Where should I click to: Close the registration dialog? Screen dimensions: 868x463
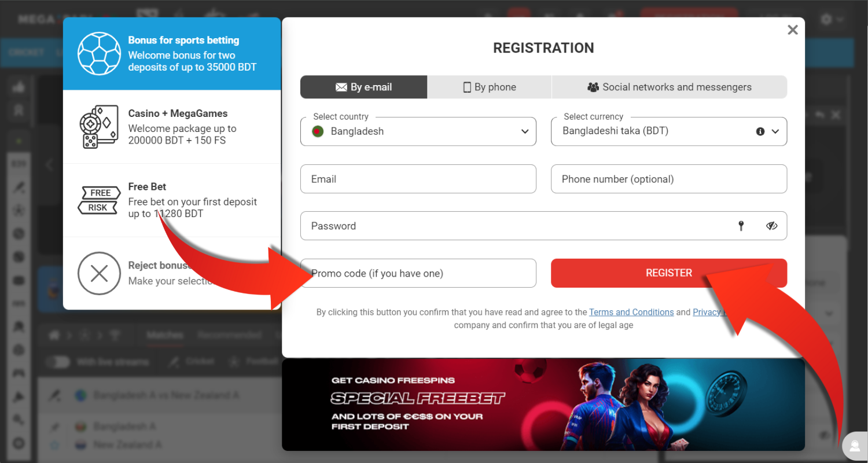coord(793,30)
